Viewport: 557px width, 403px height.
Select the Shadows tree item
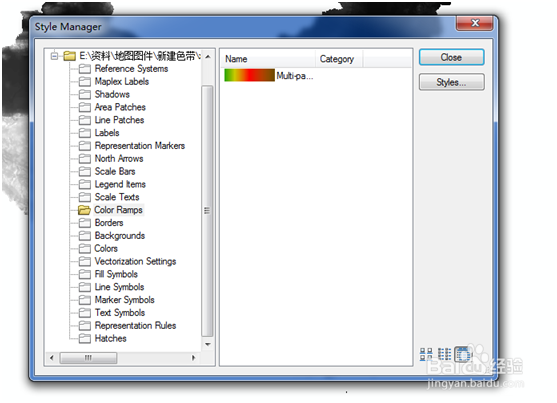tap(112, 94)
